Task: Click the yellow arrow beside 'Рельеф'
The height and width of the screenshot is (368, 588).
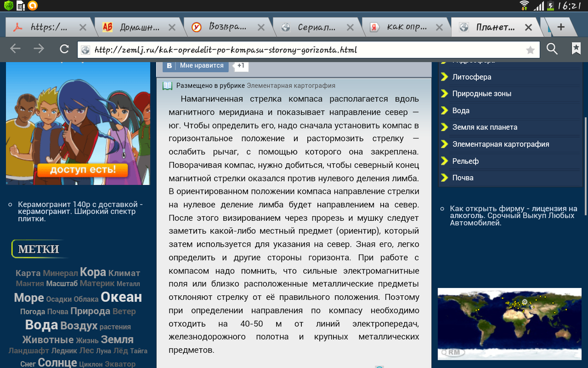Action: 444,161
